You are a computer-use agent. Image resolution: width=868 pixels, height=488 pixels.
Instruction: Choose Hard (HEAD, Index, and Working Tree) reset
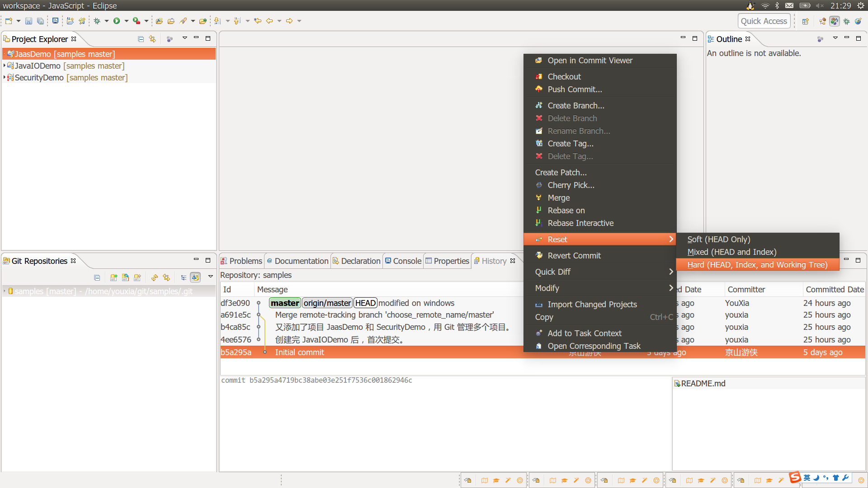tap(757, 265)
